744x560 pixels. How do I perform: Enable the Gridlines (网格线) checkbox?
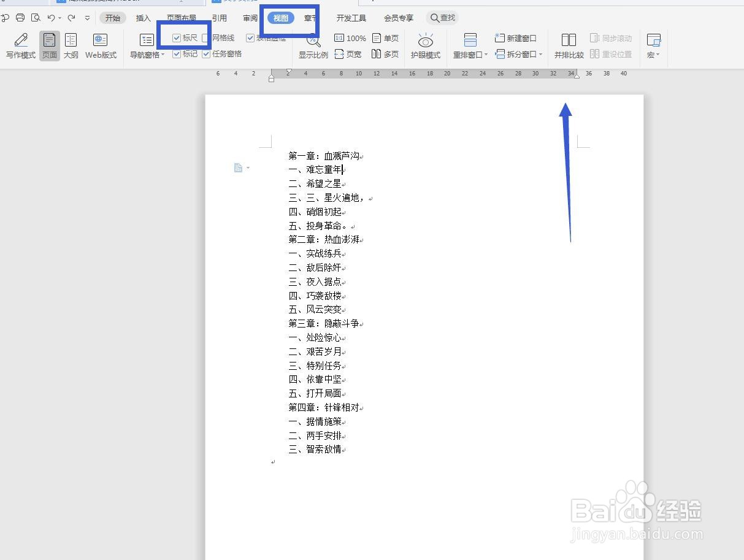[205, 38]
